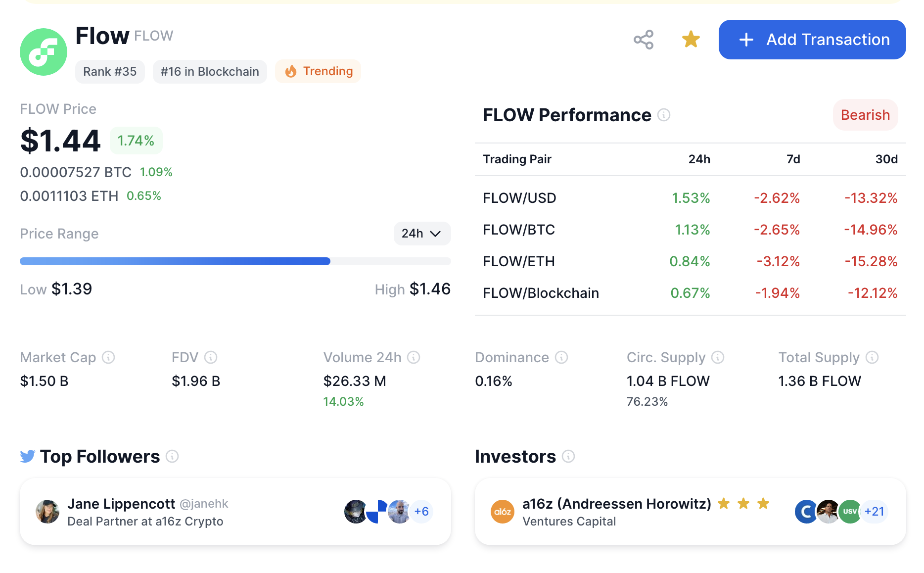The image size is (924, 573).
Task: Click the -13.32% FLOW/USD 30d value
Action: pyautogui.click(x=871, y=198)
